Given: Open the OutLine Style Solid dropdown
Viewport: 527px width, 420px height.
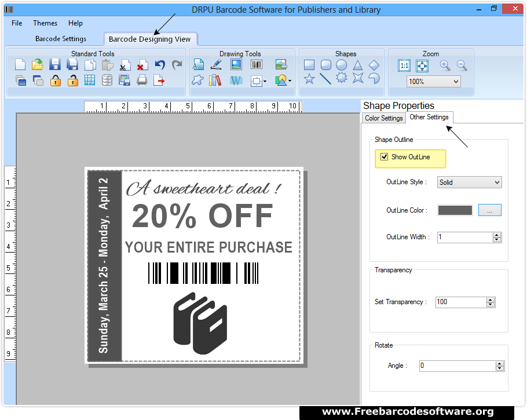Looking at the screenshot, I should click(469, 182).
